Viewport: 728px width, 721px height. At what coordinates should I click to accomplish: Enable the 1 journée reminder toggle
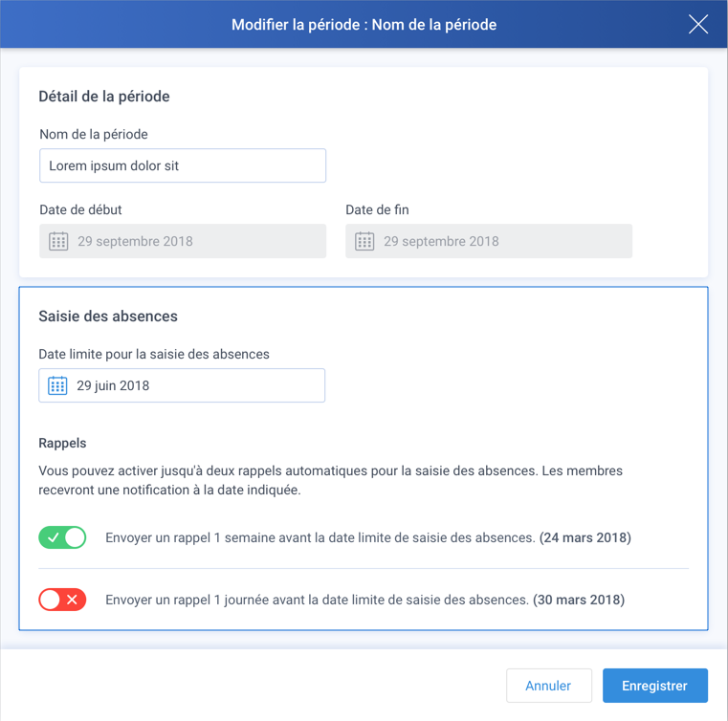[x=62, y=600]
